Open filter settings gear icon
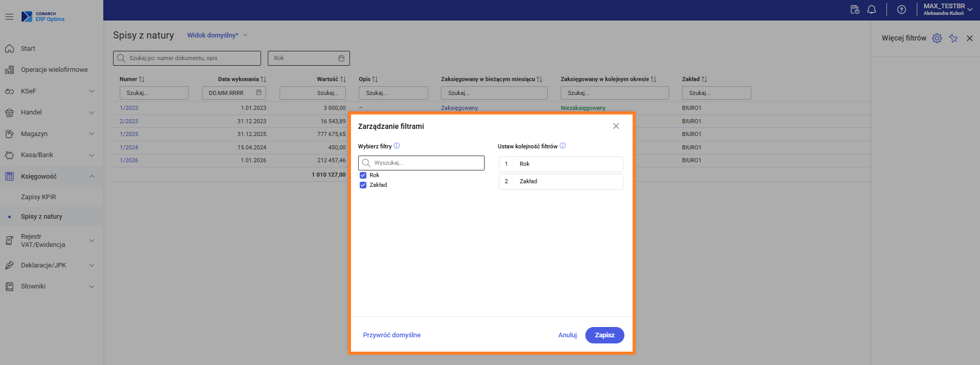Screen dimensions: 980x365 (937, 39)
